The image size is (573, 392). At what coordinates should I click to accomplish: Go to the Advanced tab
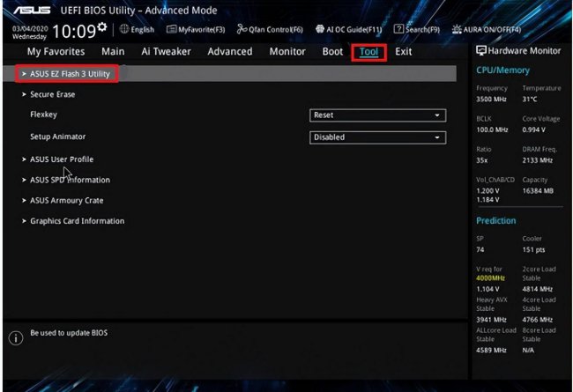230,51
